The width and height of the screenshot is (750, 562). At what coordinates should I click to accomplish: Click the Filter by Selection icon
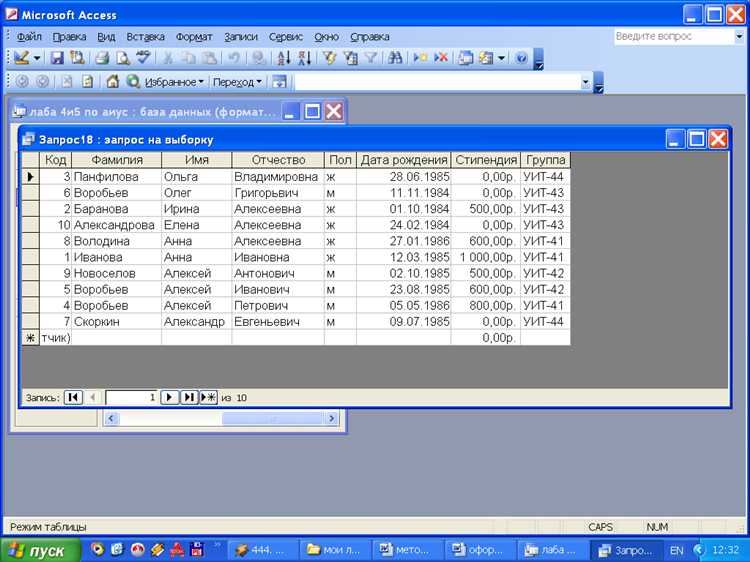[x=329, y=59]
